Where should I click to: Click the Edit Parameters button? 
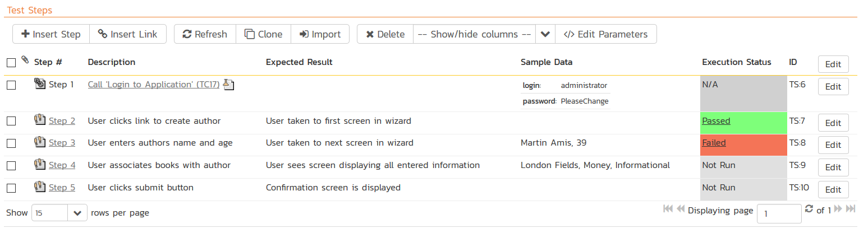click(x=606, y=34)
